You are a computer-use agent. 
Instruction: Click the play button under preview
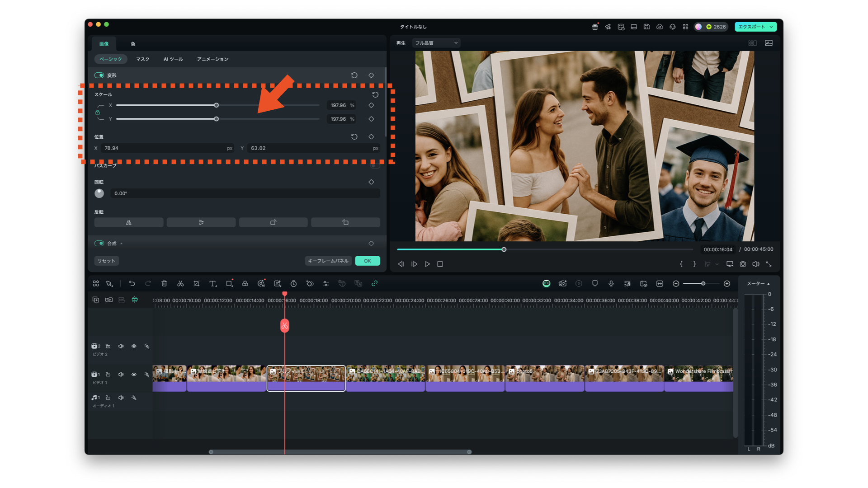pos(427,264)
